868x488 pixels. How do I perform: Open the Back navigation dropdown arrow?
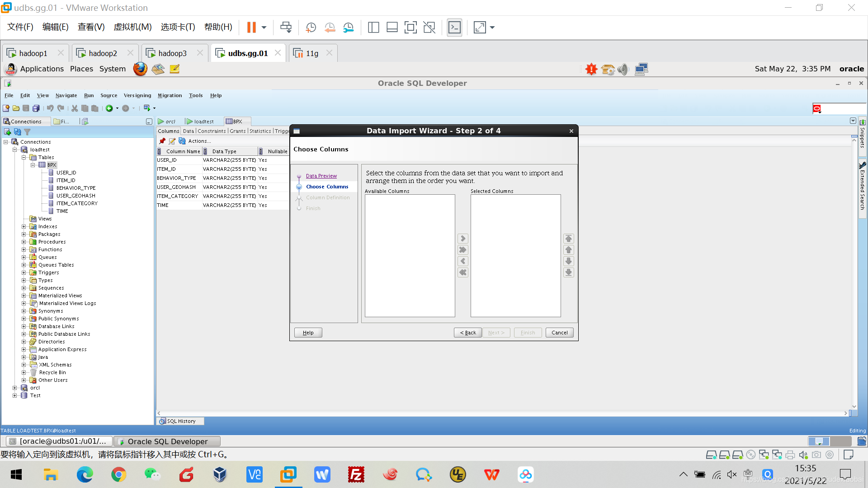point(117,108)
